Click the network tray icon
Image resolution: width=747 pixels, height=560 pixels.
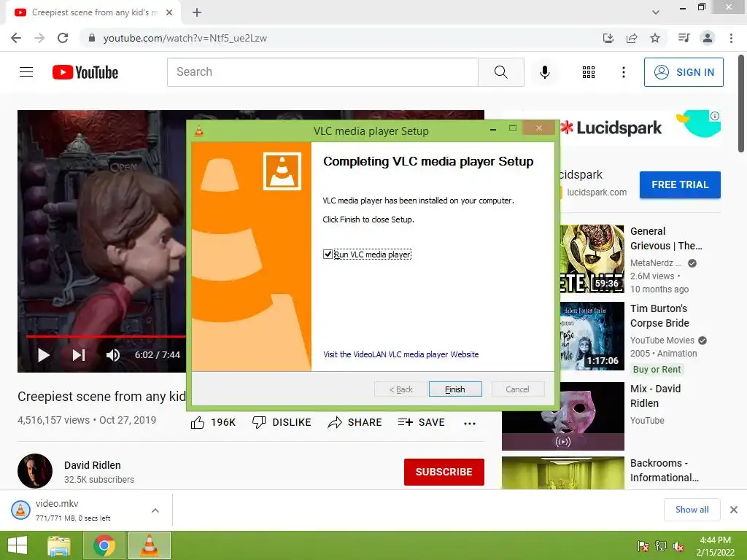point(661,546)
